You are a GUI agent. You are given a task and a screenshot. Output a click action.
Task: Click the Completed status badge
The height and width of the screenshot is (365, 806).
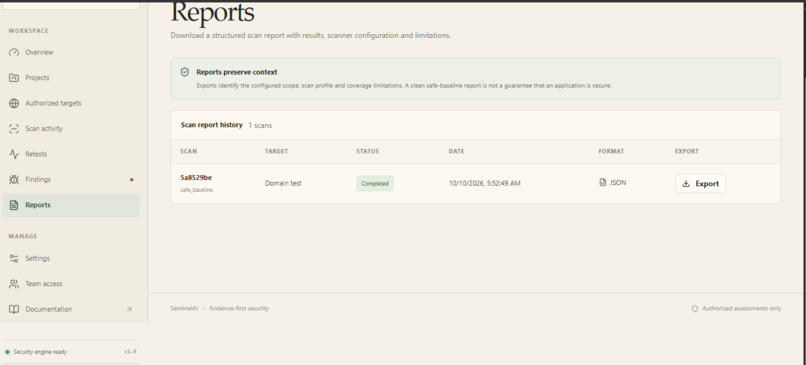pos(375,184)
